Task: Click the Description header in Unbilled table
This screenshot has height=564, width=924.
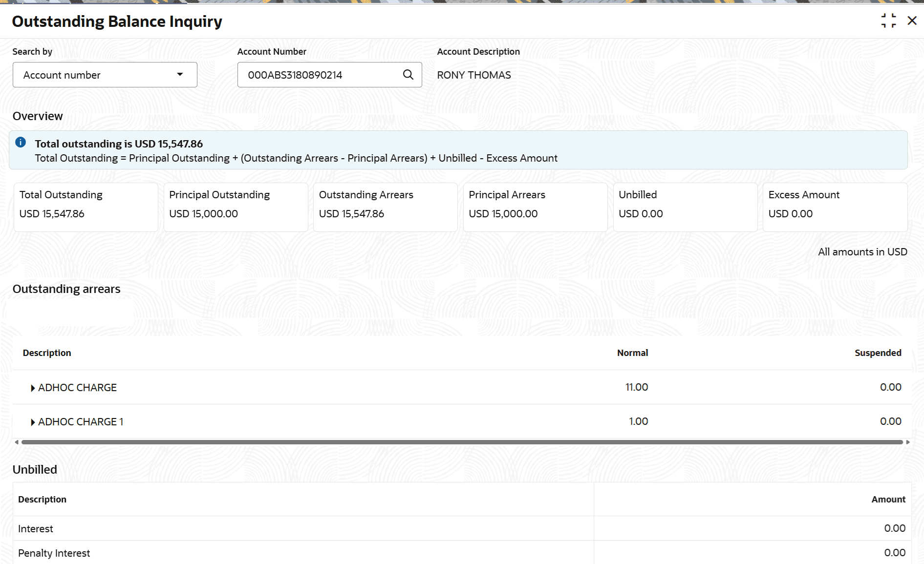Action: coord(42,499)
